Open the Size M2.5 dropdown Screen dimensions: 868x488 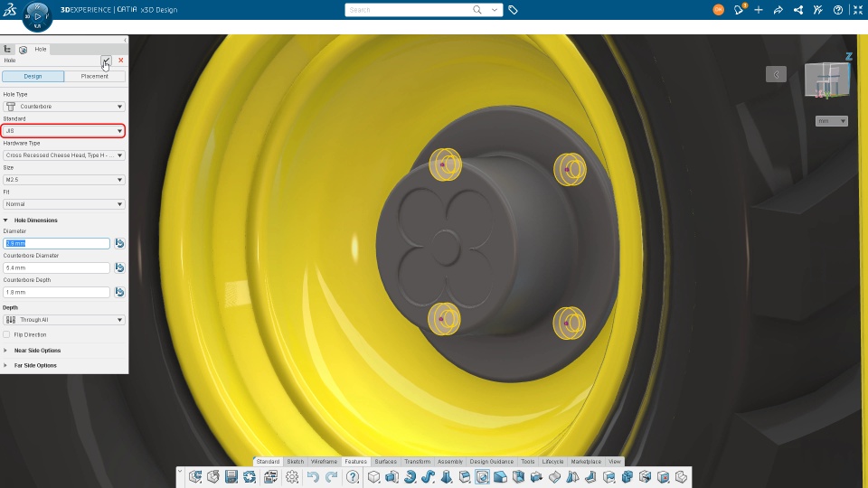point(63,179)
